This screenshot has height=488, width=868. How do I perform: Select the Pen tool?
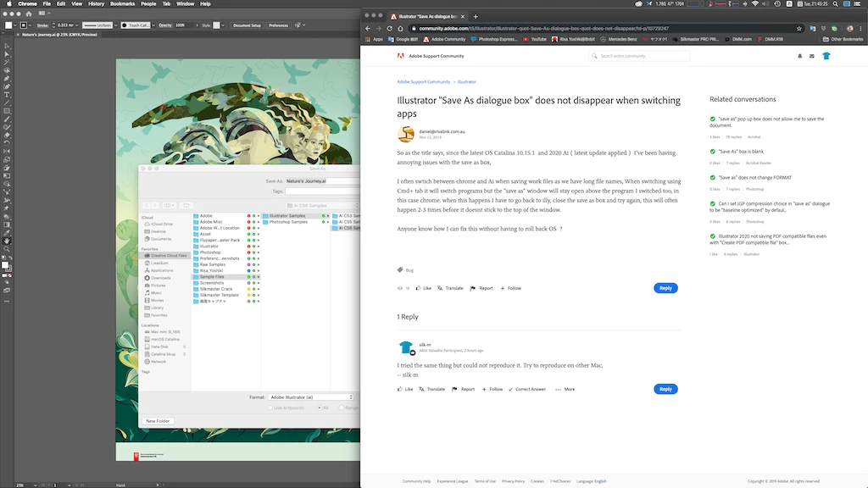click(x=7, y=79)
